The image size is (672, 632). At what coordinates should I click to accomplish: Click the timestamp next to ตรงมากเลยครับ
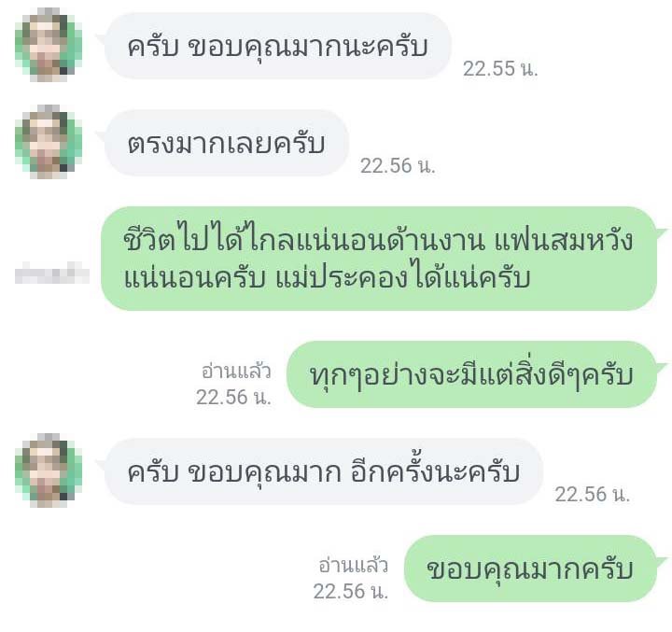pos(398,166)
